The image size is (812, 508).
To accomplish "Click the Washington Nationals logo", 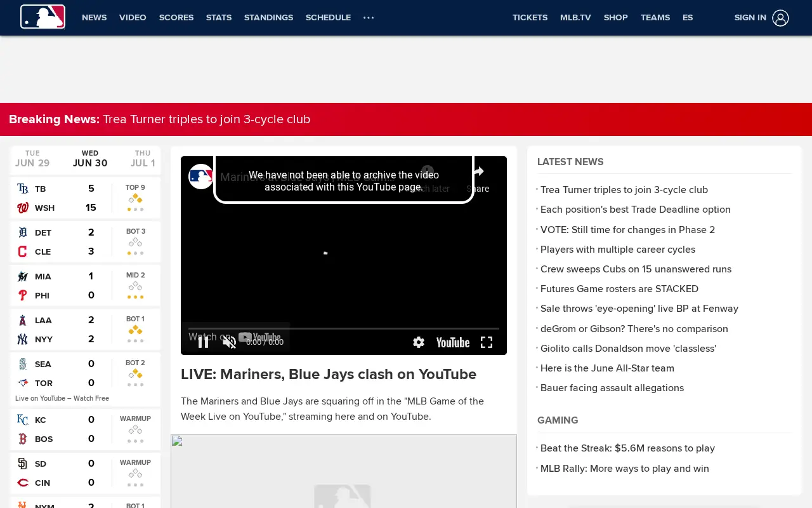I will pos(23,208).
